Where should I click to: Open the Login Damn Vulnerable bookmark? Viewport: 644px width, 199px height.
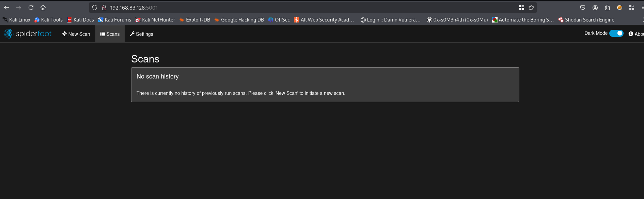click(x=390, y=20)
